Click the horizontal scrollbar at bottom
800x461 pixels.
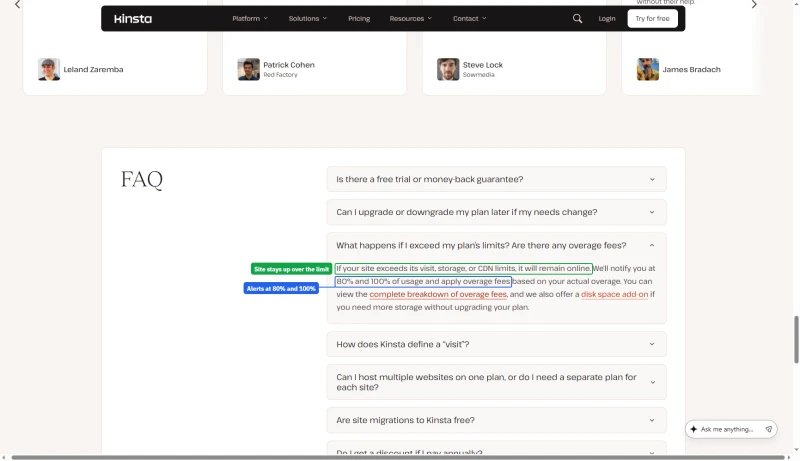[x=398, y=457]
